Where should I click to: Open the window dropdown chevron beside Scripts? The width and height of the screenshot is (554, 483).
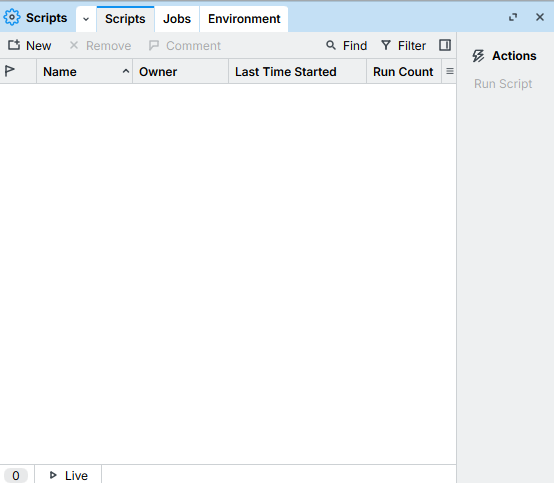coord(86,19)
